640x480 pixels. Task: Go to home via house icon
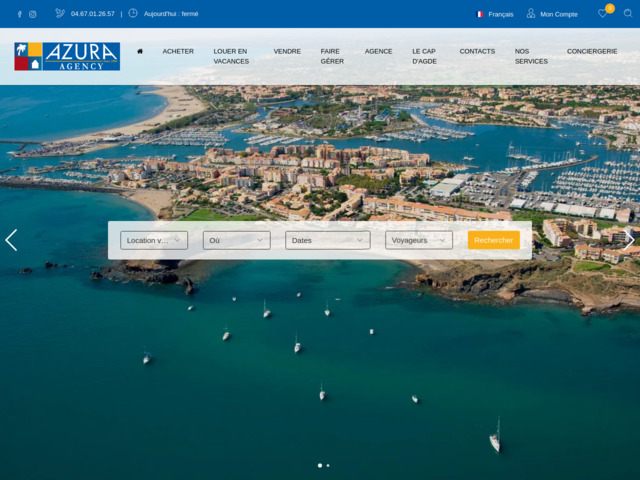pyautogui.click(x=140, y=51)
